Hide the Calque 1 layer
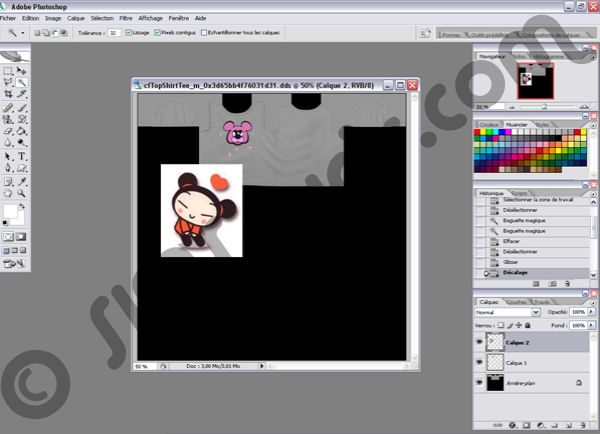The image size is (600, 434). coord(479,362)
